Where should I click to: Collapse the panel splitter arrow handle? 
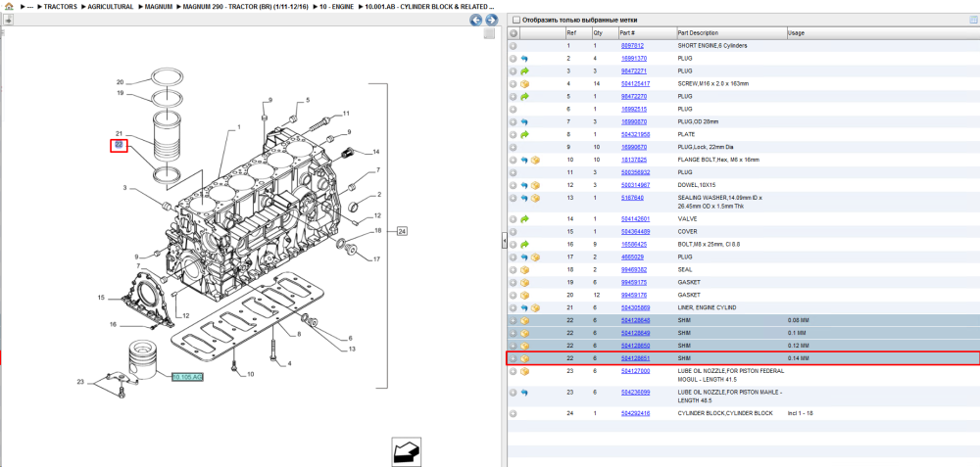(504, 241)
